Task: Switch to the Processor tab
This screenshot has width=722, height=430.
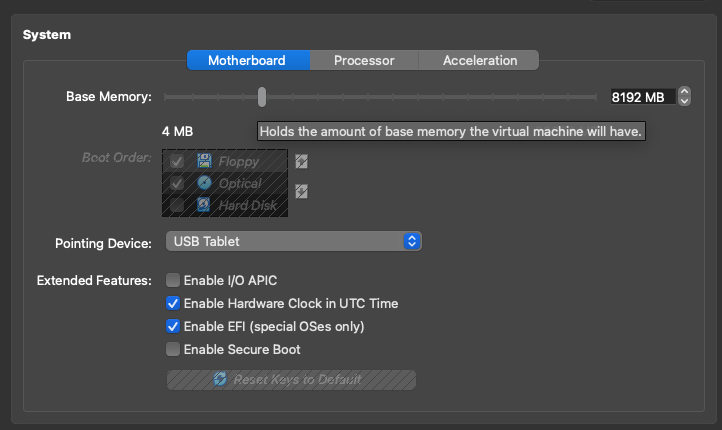Action: click(x=364, y=60)
